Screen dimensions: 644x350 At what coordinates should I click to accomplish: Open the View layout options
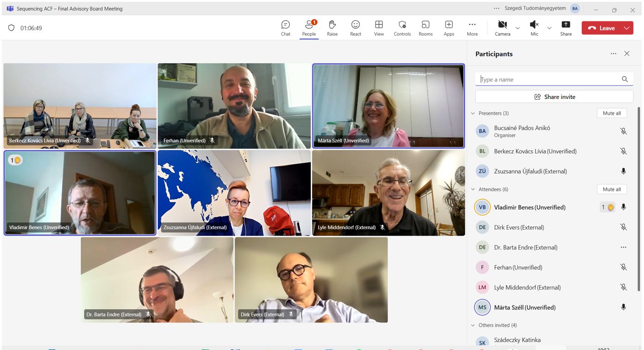tap(379, 28)
